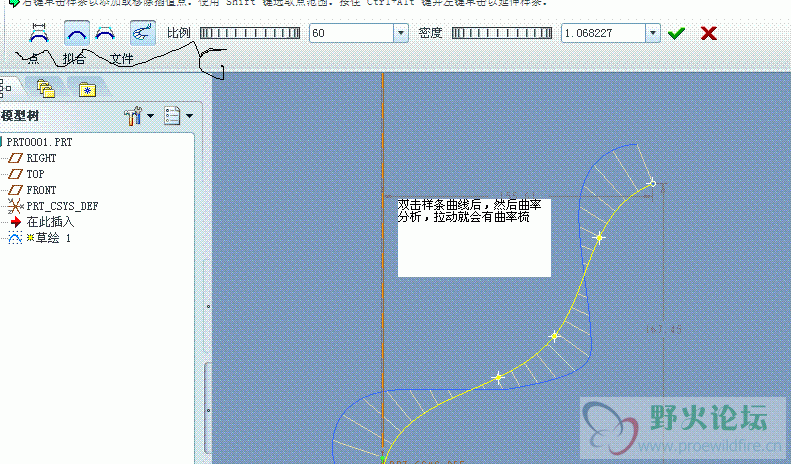
Task: Open the density value dropdown arrow
Action: click(x=653, y=33)
